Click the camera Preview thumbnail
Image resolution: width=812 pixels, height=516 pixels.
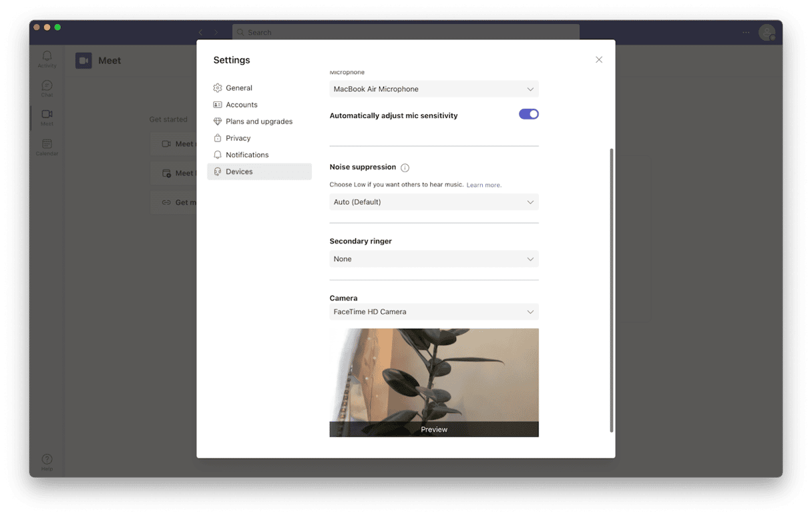(x=434, y=382)
